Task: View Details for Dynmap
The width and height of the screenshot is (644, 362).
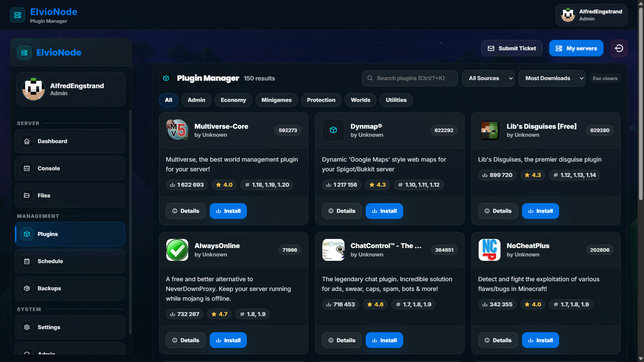Action: tap(342, 211)
